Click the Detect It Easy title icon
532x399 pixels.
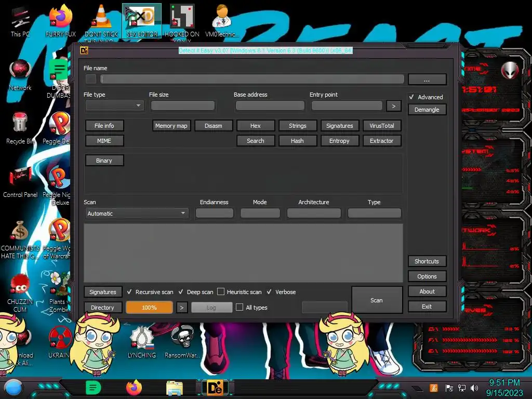84,50
